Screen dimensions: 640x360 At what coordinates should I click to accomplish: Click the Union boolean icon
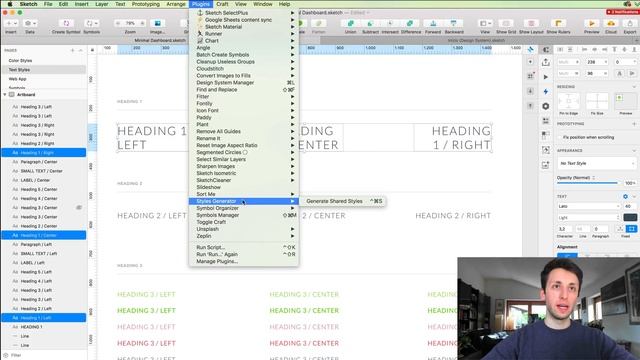pos(351,23)
